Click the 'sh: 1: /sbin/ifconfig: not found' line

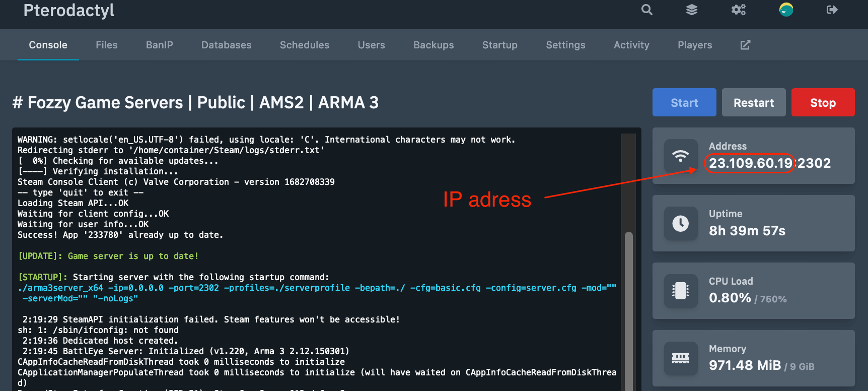(x=98, y=330)
